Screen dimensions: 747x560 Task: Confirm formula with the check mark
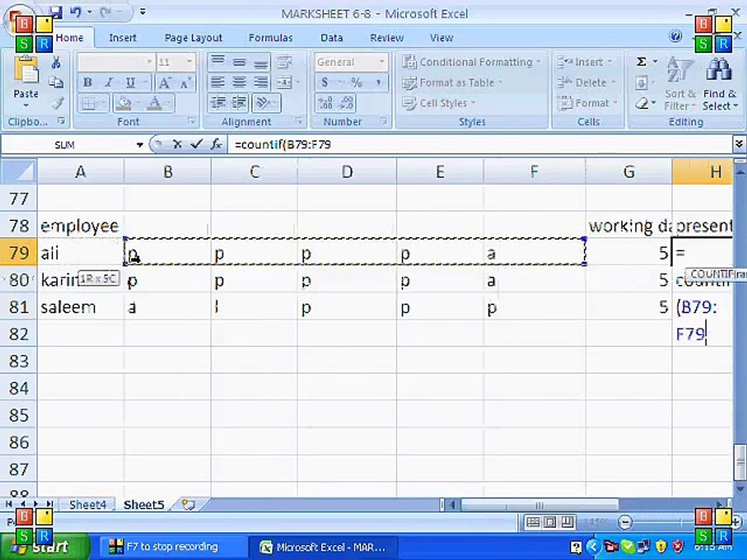point(196,145)
